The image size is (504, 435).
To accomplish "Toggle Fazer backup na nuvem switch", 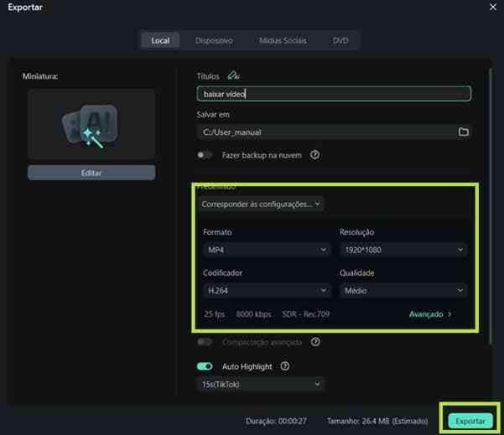I will coord(205,155).
